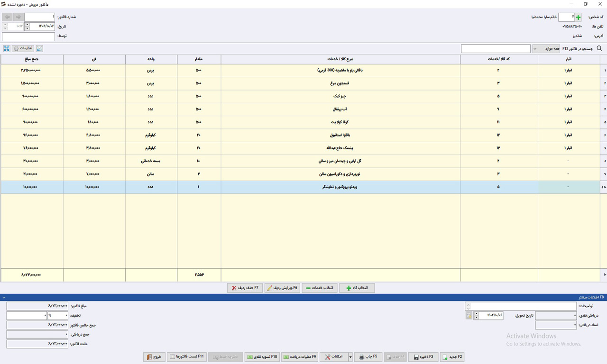
Task: Click the calendar icon beside delivery date
Action: tap(469, 316)
